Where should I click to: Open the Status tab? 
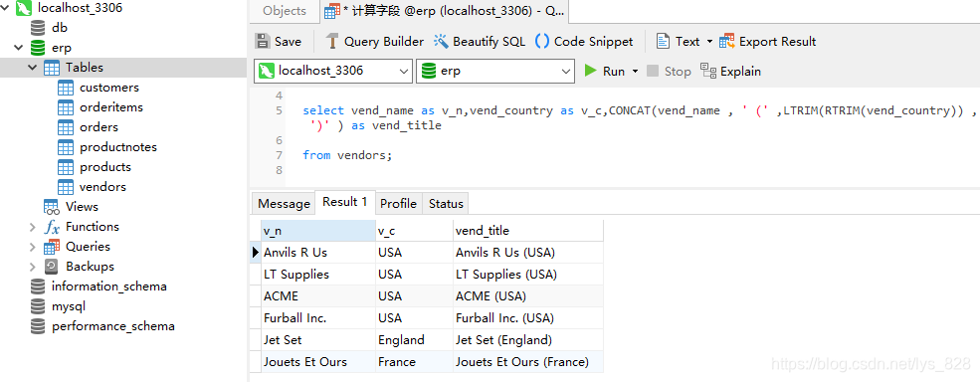pos(446,203)
